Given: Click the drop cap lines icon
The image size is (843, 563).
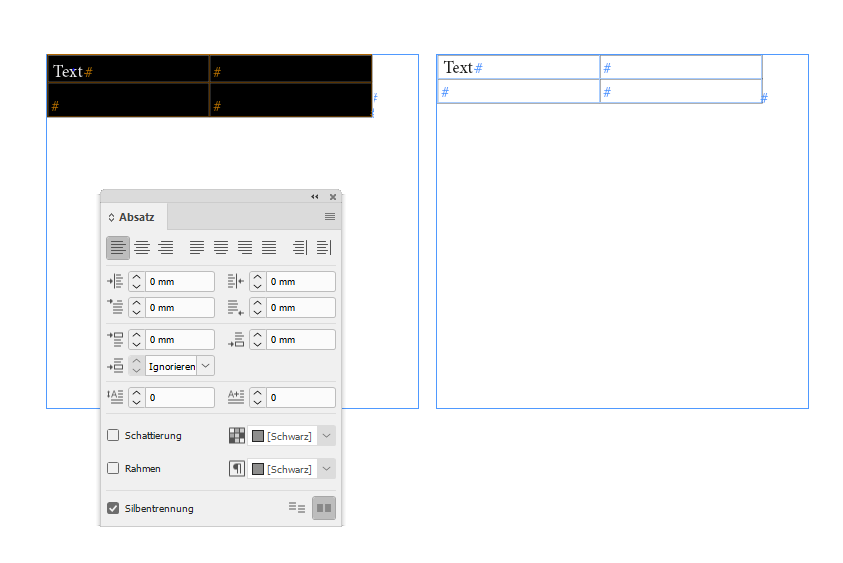Looking at the screenshot, I should [115, 397].
